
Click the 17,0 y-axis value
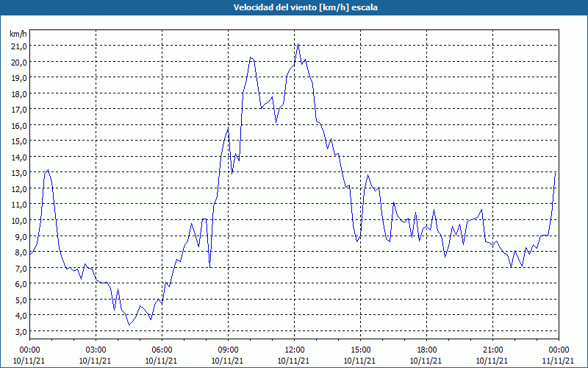(x=19, y=109)
